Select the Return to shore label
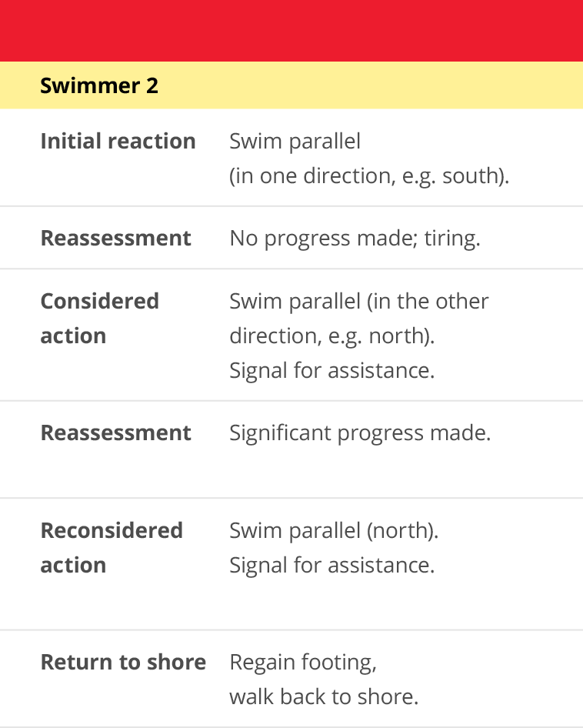This screenshot has width=583, height=728. tap(123, 662)
